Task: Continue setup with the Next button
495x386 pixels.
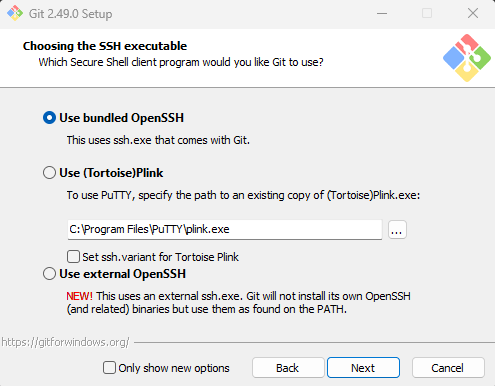Action: point(363,368)
